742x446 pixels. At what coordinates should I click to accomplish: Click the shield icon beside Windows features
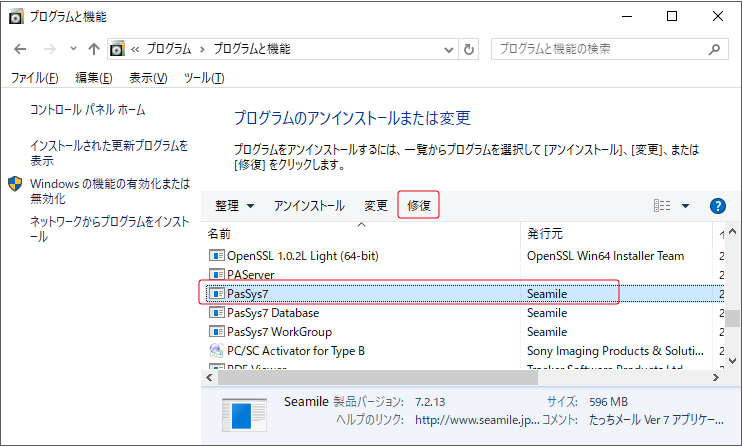pyautogui.click(x=15, y=184)
